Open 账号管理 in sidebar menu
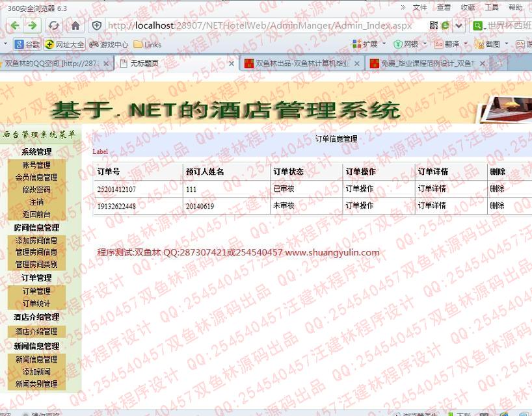Screen dimensions: 532x416 click(x=36, y=165)
